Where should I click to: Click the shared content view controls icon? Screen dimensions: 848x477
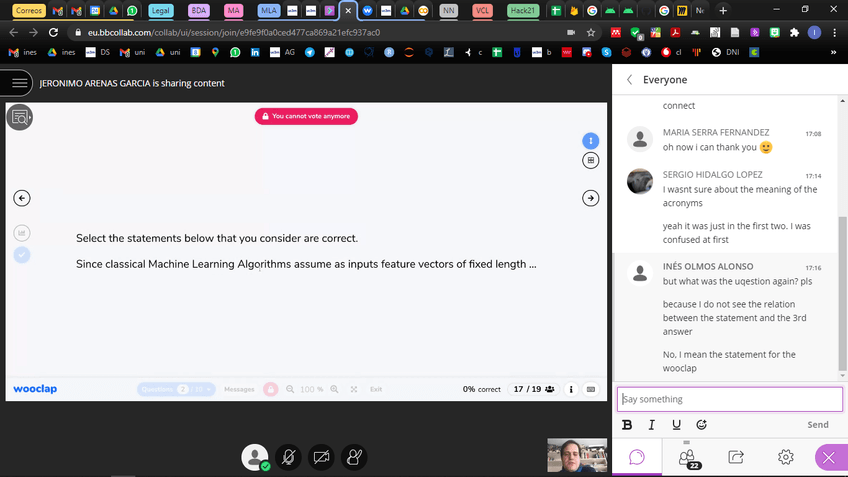click(x=18, y=117)
